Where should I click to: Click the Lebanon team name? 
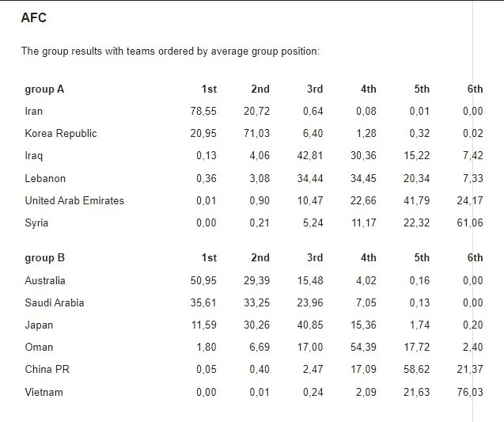coord(45,178)
